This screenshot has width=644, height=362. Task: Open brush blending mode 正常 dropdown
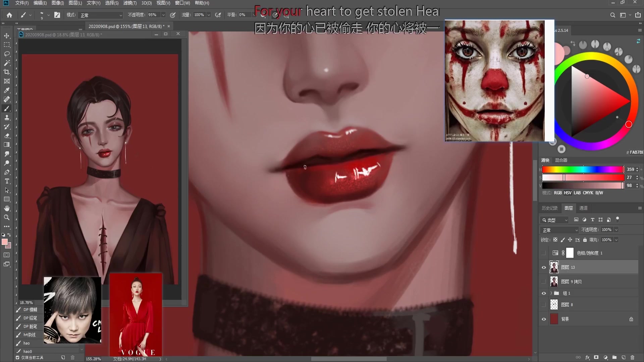tap(101, 15)
